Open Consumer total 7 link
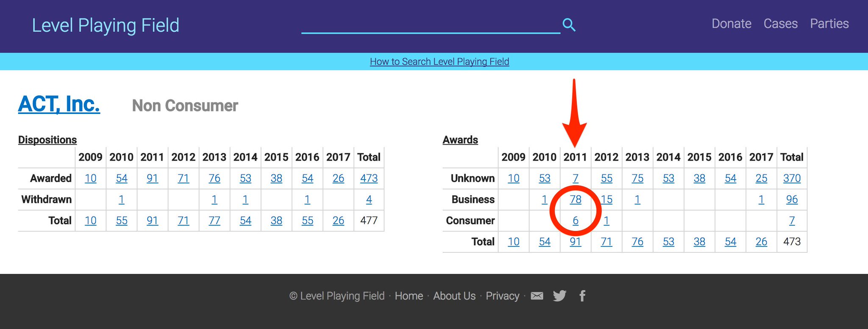Viewport: 868px width, 329px height. (792, 221)
